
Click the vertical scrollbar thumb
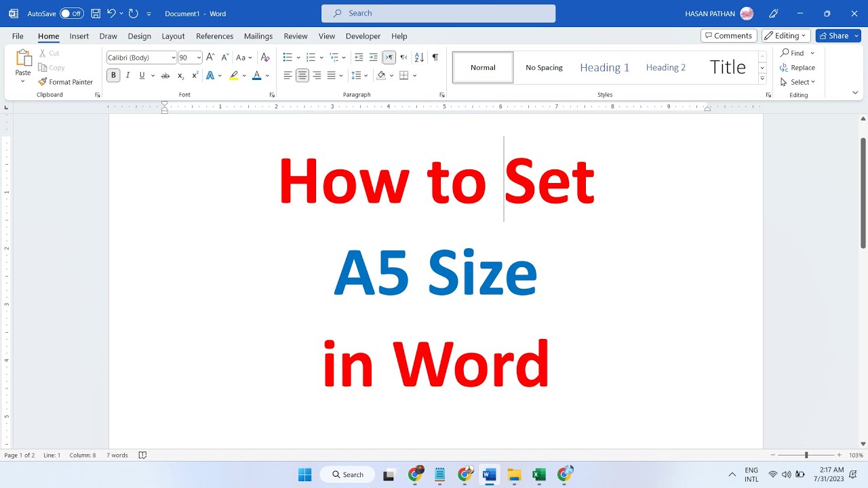click(x=863, y=193)
